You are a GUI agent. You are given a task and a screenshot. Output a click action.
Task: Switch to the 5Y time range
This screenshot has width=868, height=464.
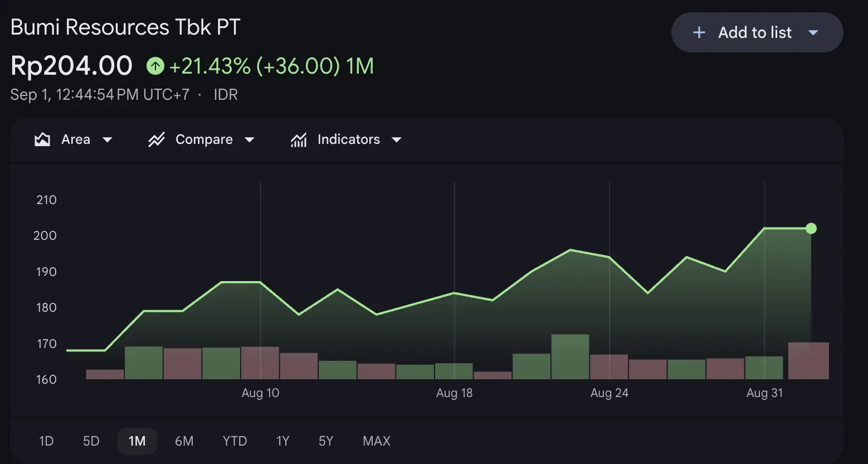tap(326, 441)
